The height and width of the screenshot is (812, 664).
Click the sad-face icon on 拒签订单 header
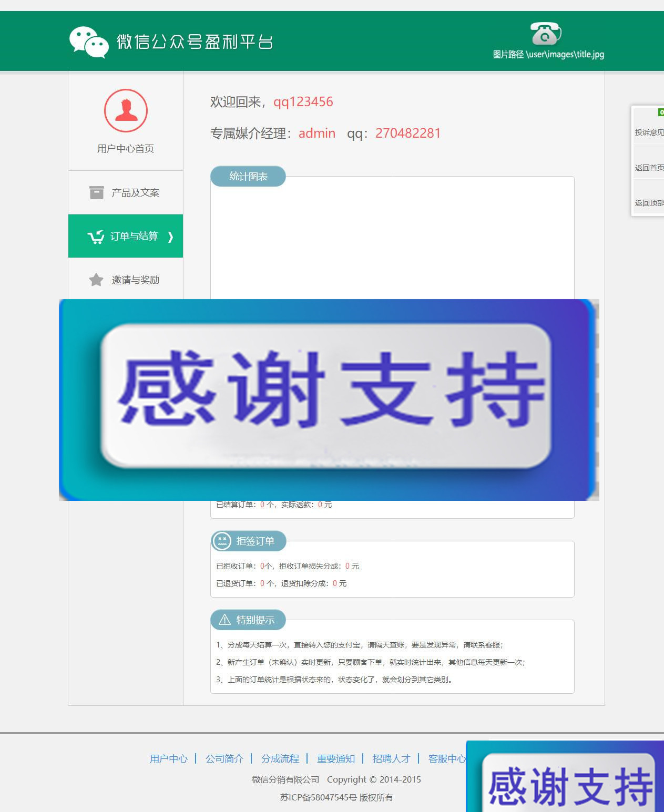tap(222, 541)
